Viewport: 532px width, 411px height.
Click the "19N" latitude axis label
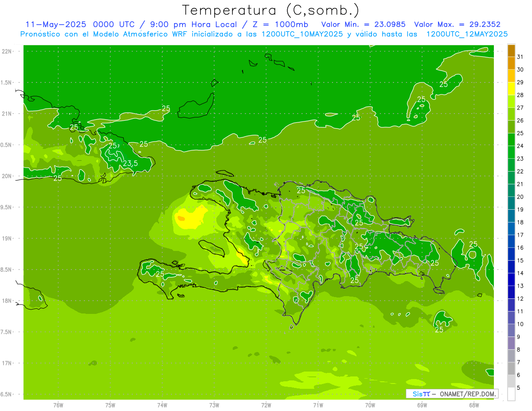pos(7,238)
